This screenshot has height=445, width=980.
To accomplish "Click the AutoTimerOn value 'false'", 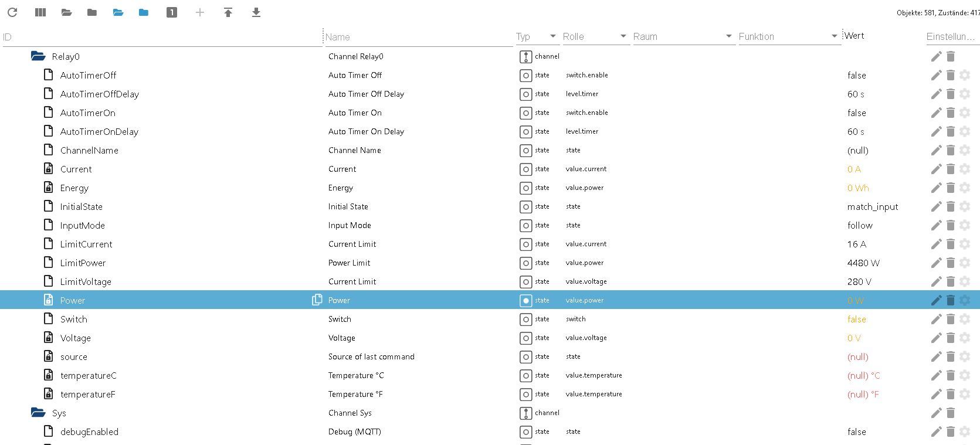I will coord(857,113).
